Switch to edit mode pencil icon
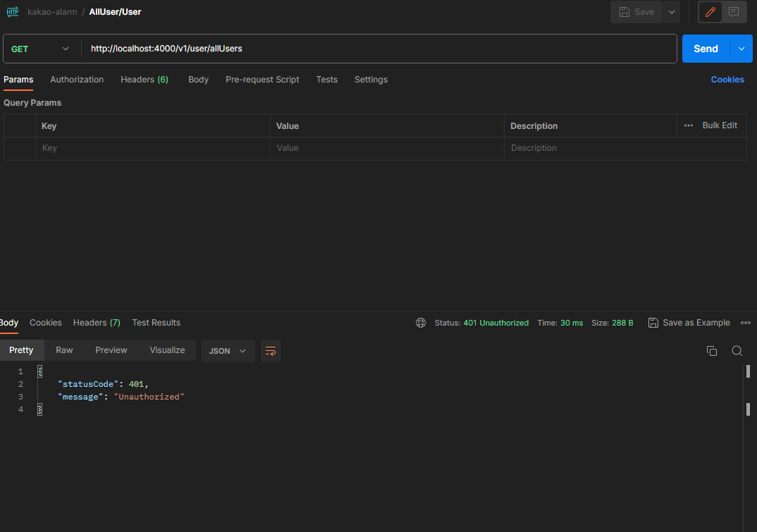The height and width of the screenshot is (532, 757). [x=710, y=12]
